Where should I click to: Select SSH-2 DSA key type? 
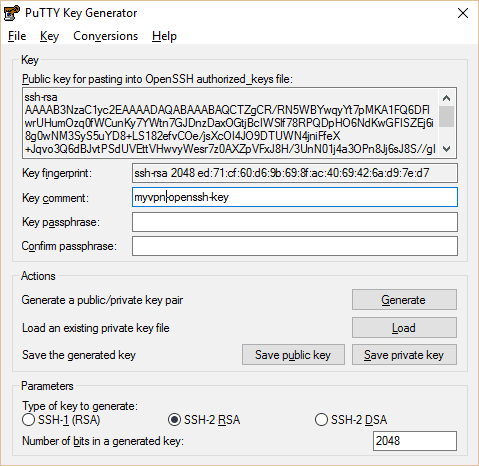pos(351,420)
